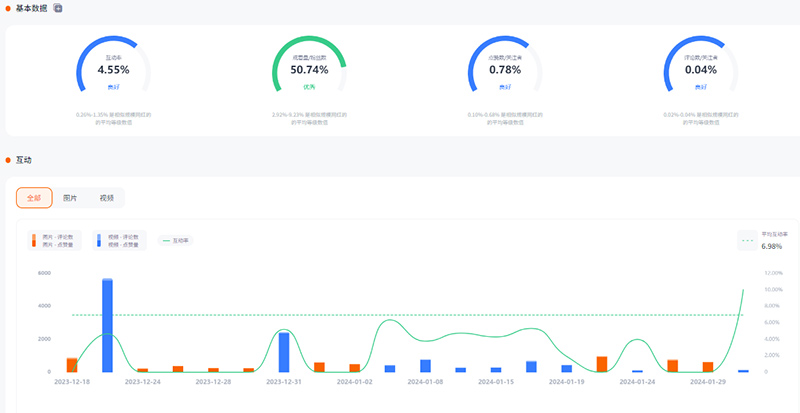Screen dimensions: 800x413
Task: Click the 互动 section heading
Action: [25, 159]
